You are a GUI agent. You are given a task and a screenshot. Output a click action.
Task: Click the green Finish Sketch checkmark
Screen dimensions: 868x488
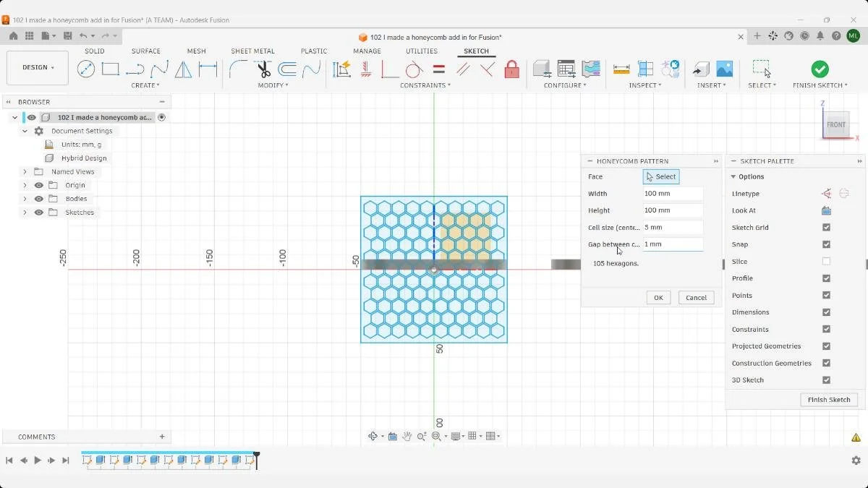820,69
